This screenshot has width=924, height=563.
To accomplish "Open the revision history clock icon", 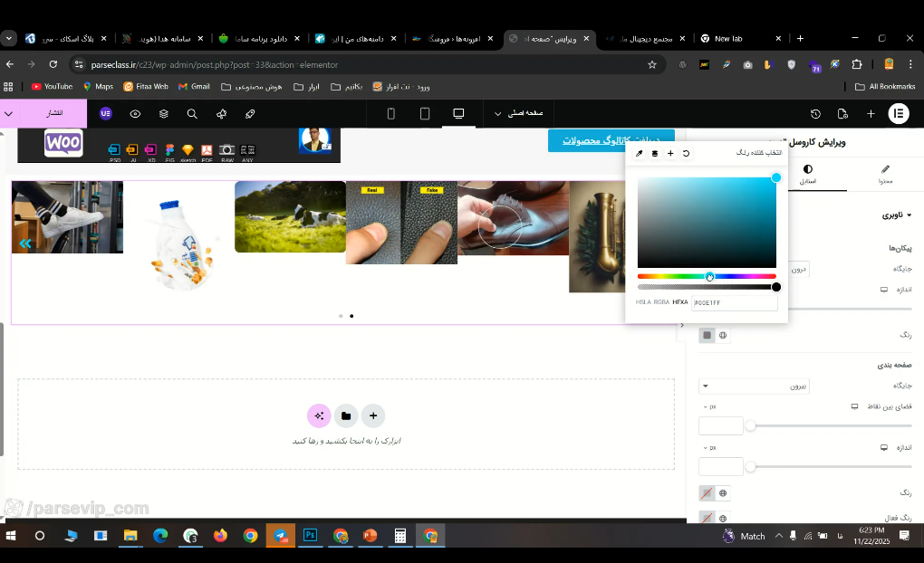I will (x=815, y=114).
